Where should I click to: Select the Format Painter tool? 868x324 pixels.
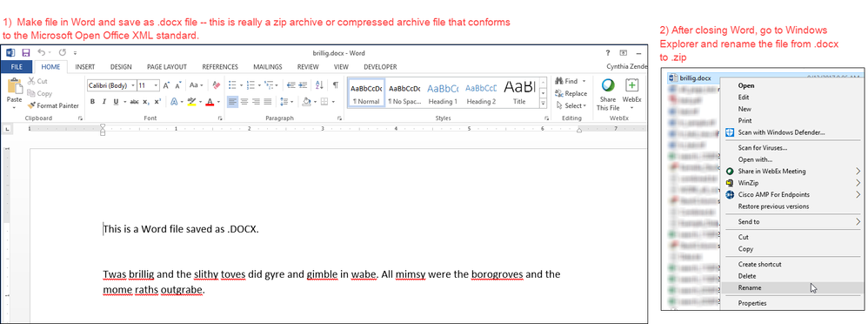(x=53, y=105)
